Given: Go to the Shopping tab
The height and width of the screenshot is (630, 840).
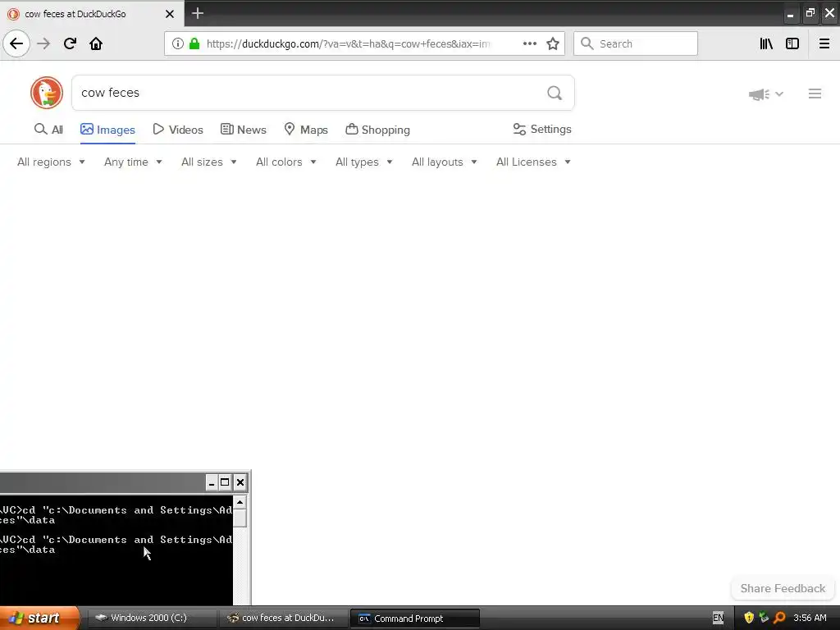Looking at the screenshot, I should 377,129.
